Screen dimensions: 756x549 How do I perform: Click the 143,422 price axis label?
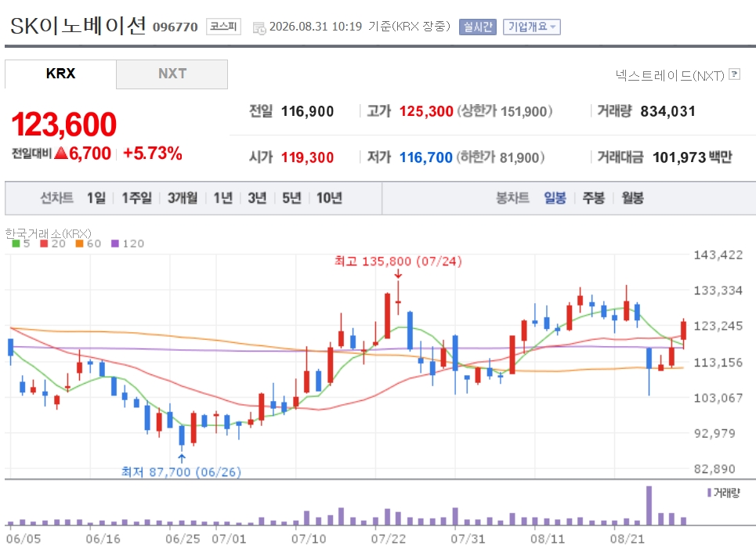718,255
